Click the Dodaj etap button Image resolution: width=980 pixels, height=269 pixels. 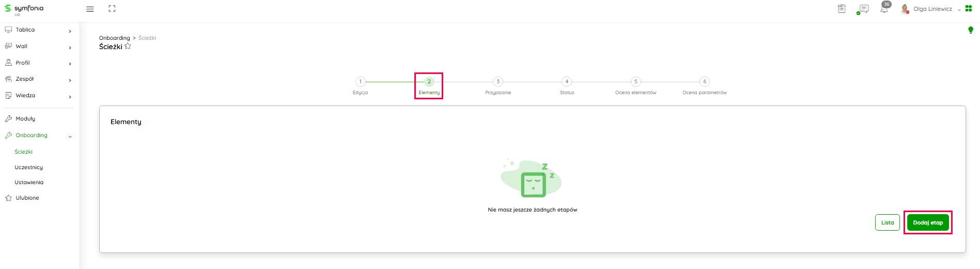click(927, 222)
